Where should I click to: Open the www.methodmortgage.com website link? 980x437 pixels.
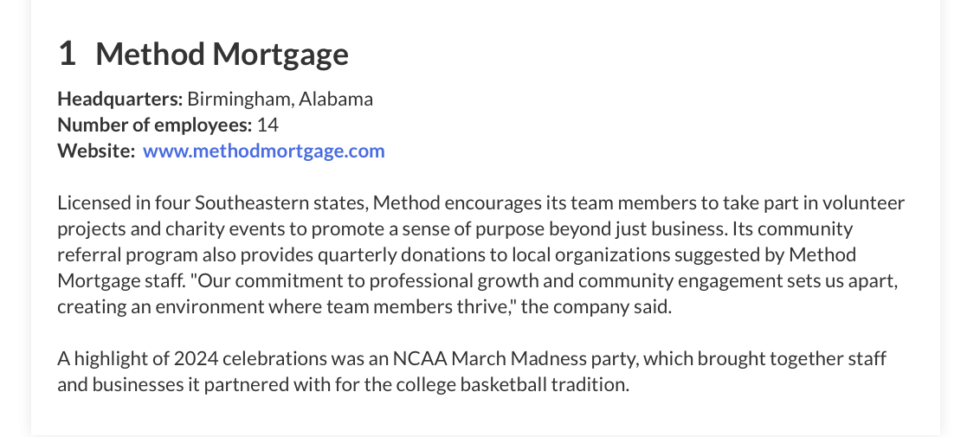264,151
